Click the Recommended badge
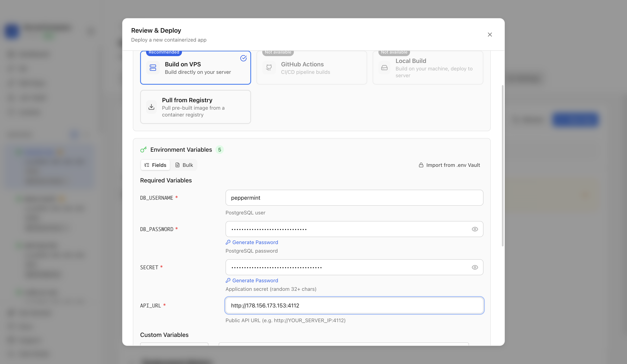The height and width of the screenshot is (364, 627). (x=164, y=52)
